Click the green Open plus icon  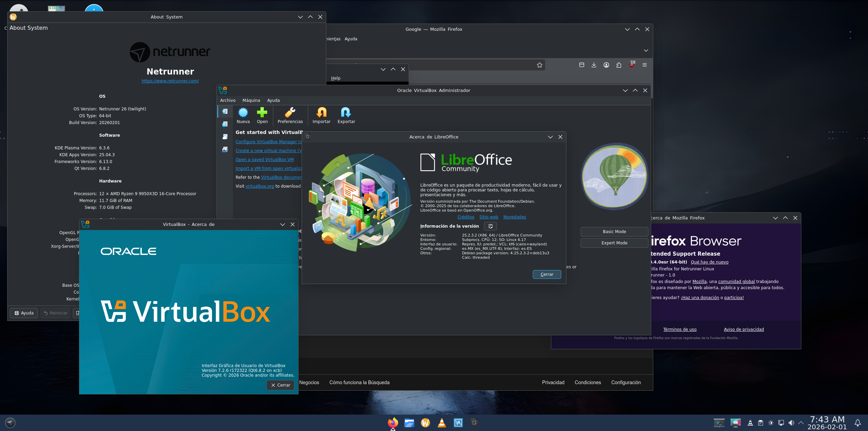[x=262, y=112]
